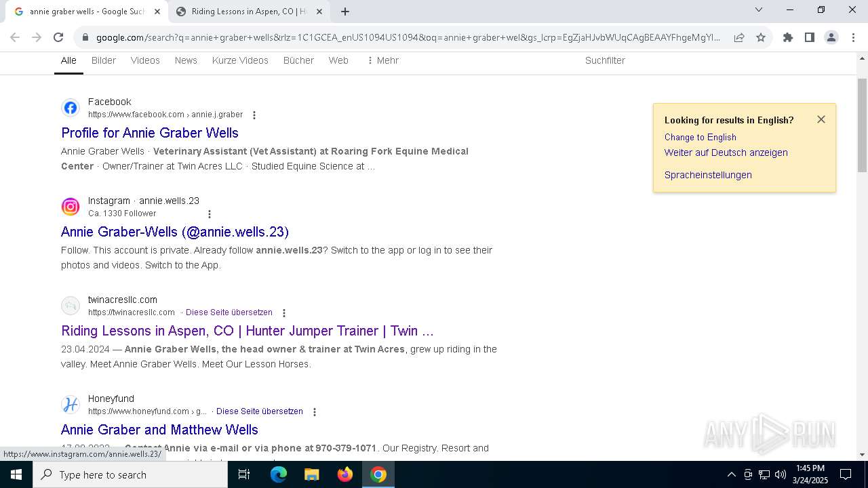Toggle the browser side panel
The height and width of the screenshot is (488, 868).
(810, 37)
